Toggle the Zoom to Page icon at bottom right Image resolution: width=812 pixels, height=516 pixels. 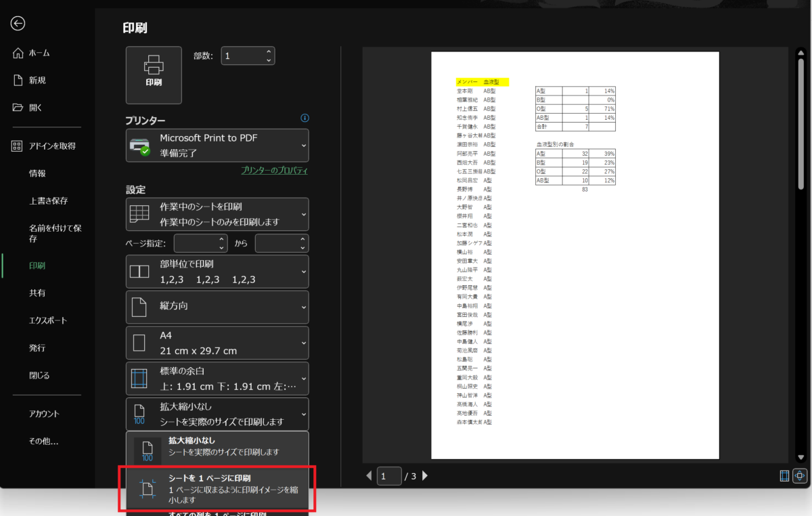pyautogui.click(x=799, y=476)
